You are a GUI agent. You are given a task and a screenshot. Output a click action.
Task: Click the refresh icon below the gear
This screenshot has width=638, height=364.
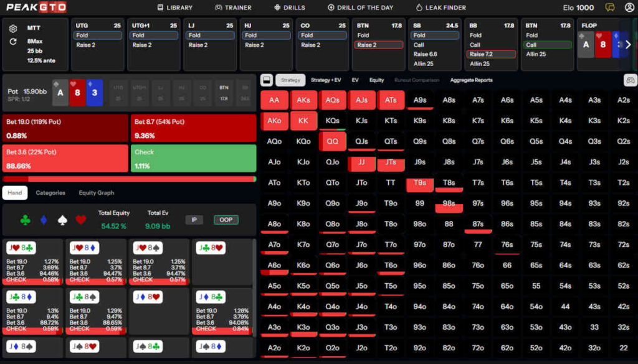14,42
